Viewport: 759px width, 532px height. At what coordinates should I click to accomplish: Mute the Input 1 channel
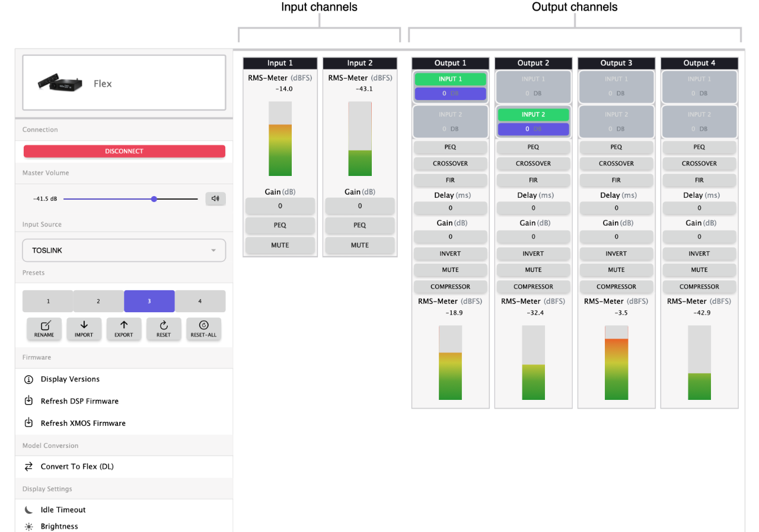(280, 245)
